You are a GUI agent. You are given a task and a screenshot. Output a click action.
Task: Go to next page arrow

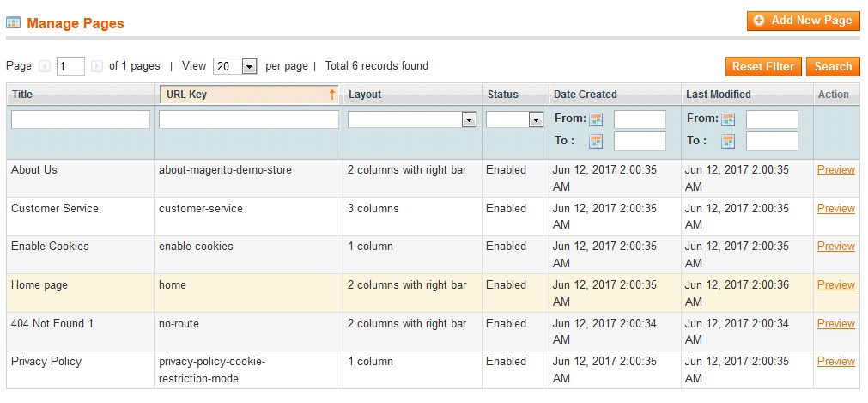point(97,66)
